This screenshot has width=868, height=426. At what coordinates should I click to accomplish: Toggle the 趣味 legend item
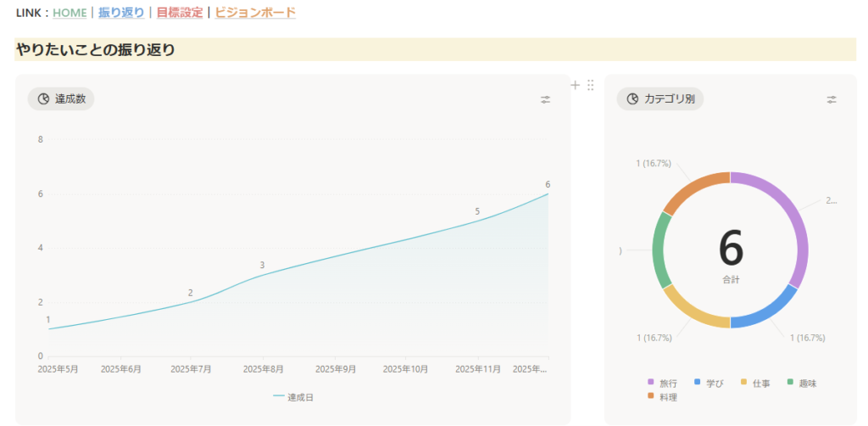806,384
